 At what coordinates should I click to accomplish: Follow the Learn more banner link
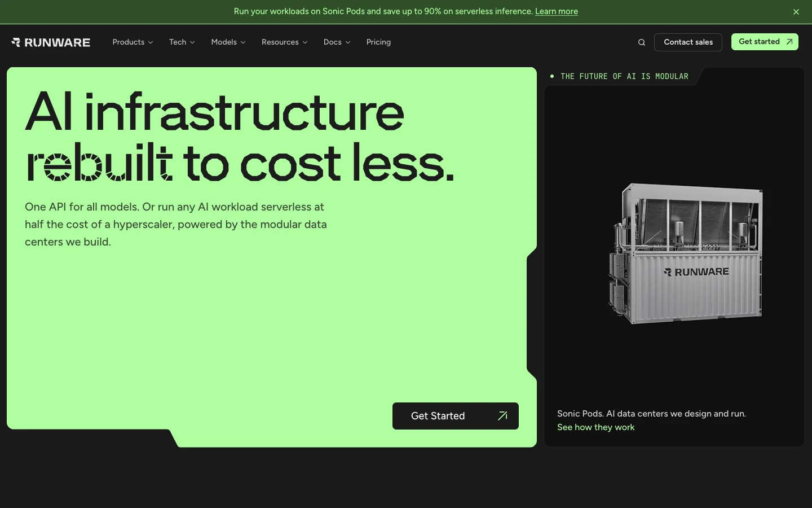[557, 11]
